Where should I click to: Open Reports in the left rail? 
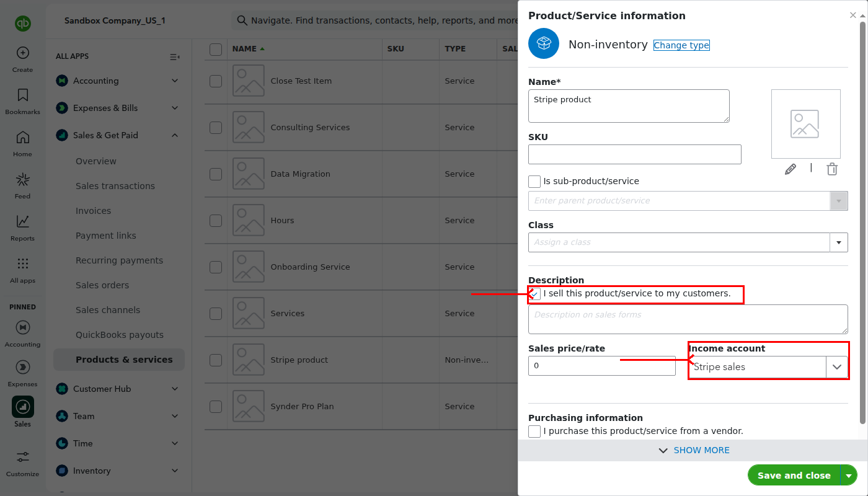click(x=23, y=221)
